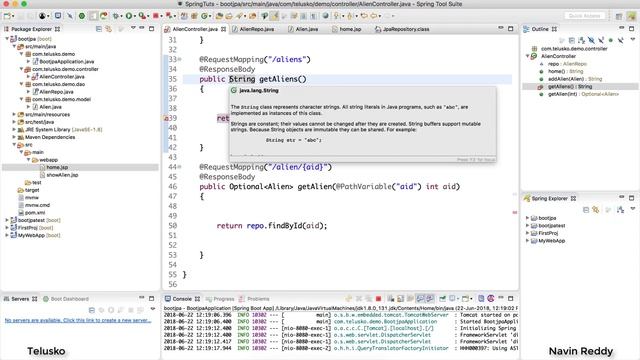Open the Run button dropdown arrow

tap(134, 16)
